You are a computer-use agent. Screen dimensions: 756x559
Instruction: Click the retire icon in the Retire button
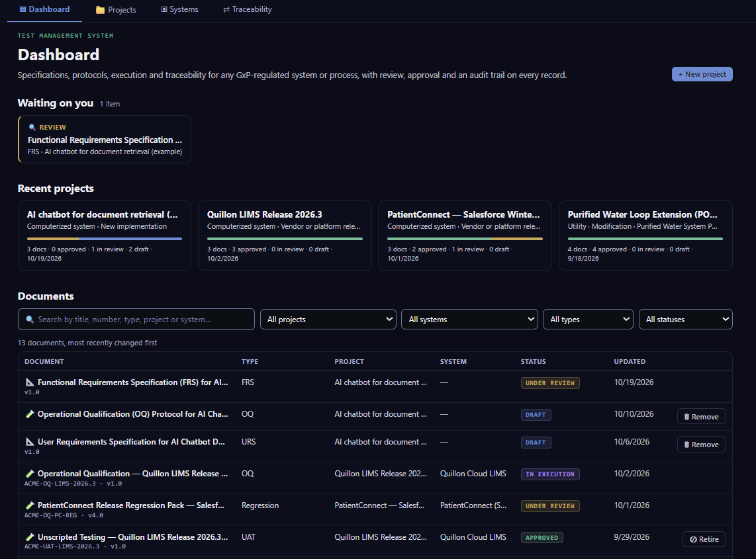tap(693, 539)
